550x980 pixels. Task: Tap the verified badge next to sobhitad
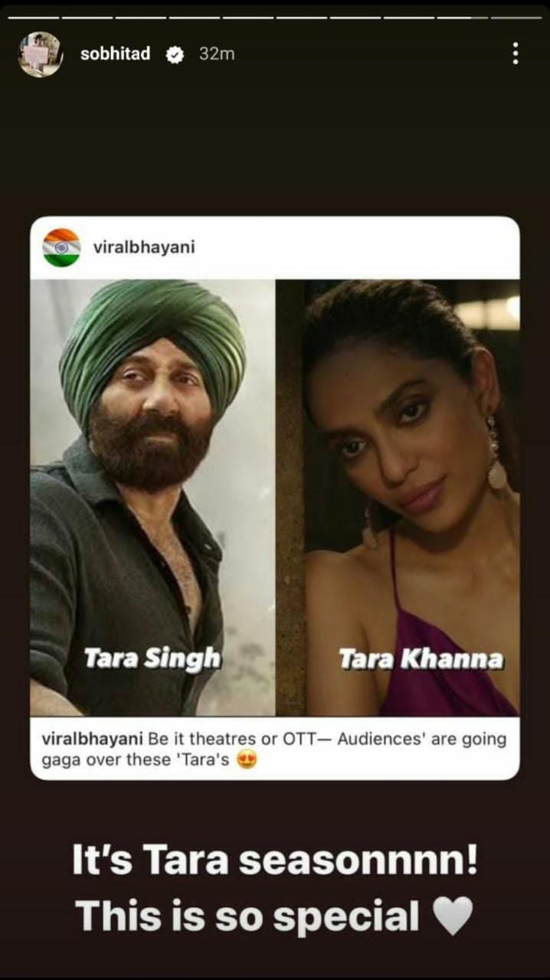(x=175, y=54)
